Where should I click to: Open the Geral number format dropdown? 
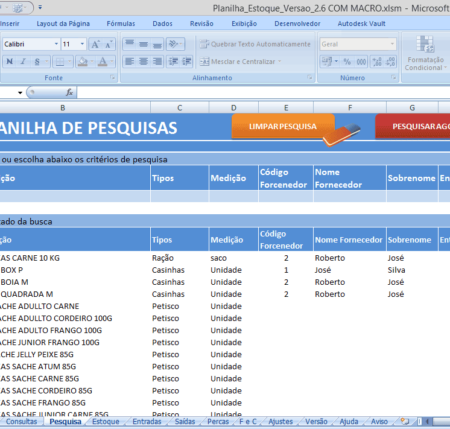pyautogui.click(x=392, y=44)
